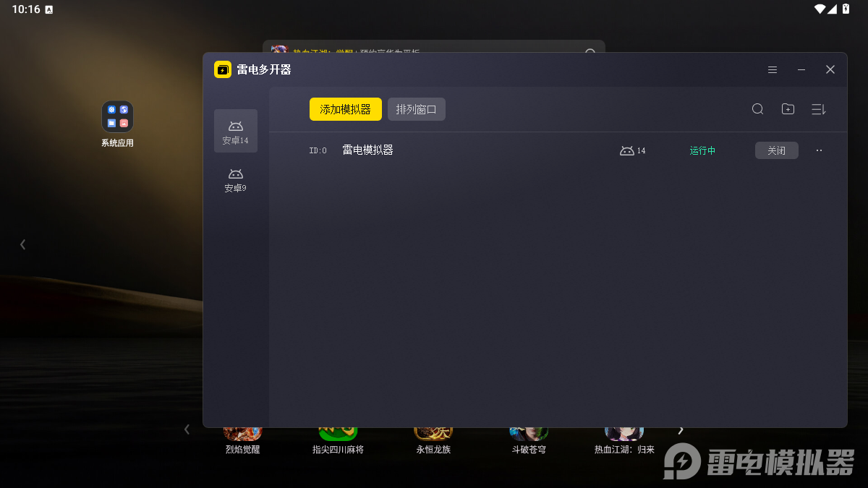Minimize the 雷电多开器 window
The image size is (868, 488).
coord(801,69)
